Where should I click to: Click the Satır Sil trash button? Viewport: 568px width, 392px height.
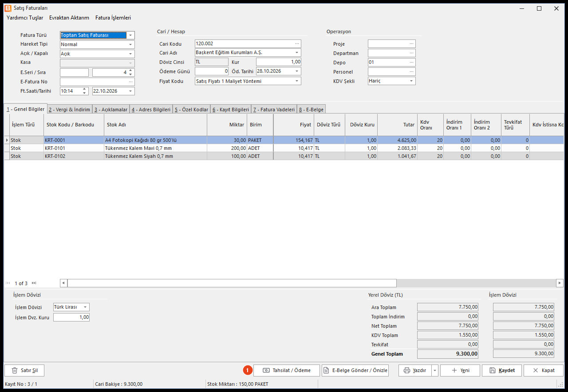24,370
